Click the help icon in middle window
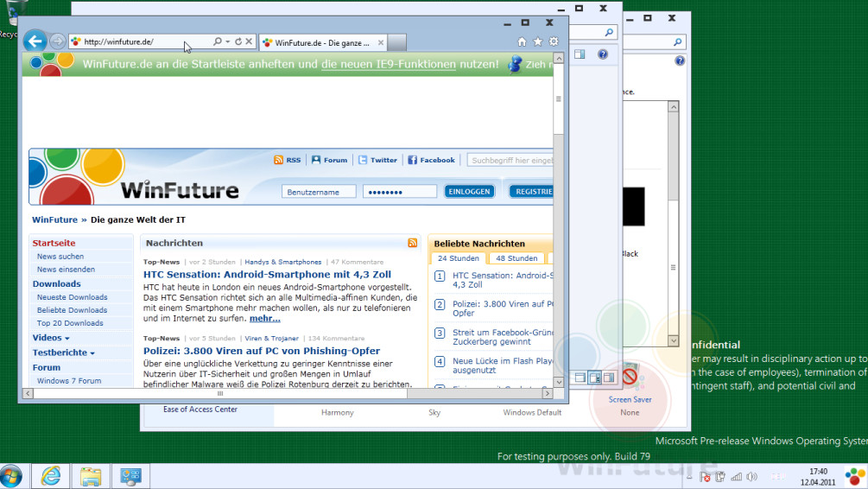 [x=603, y=54]
